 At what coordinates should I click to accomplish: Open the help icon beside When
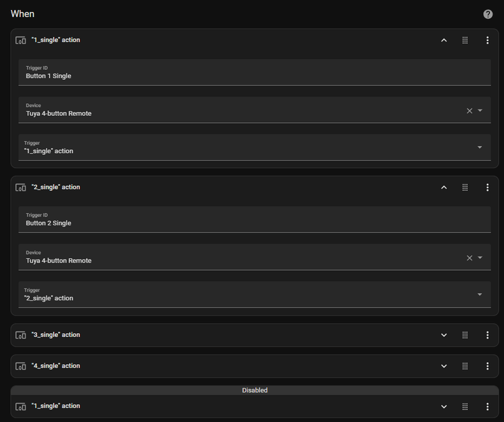[x=488, y=14]
